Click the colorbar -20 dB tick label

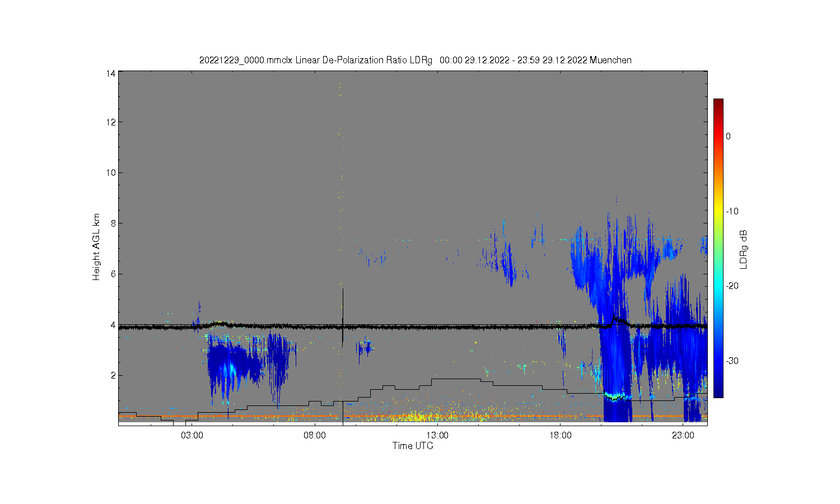[x=732, y=286]
